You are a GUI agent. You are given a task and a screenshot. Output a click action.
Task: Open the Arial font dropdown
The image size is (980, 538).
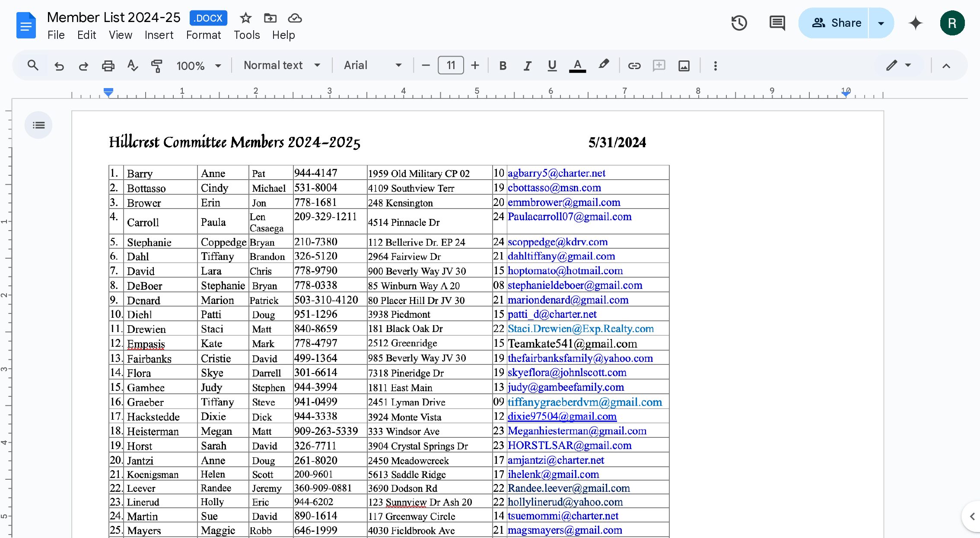tap(373, 66)
